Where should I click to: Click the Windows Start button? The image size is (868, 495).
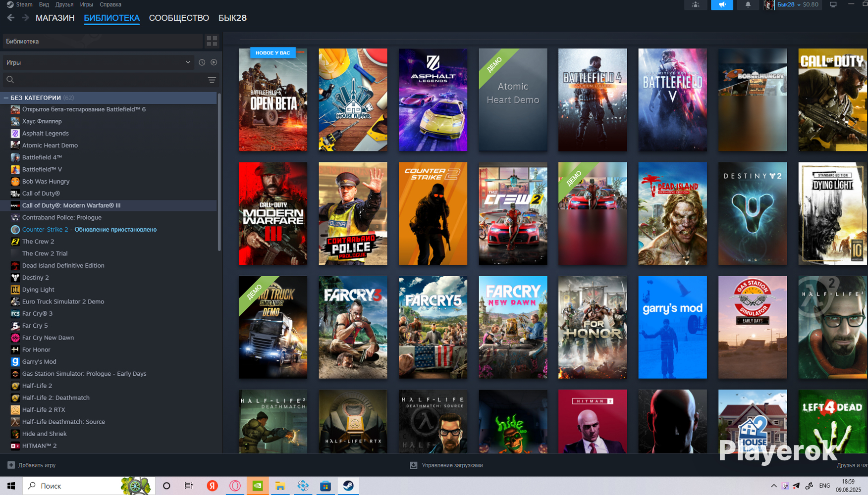click(x=11, y=486)
